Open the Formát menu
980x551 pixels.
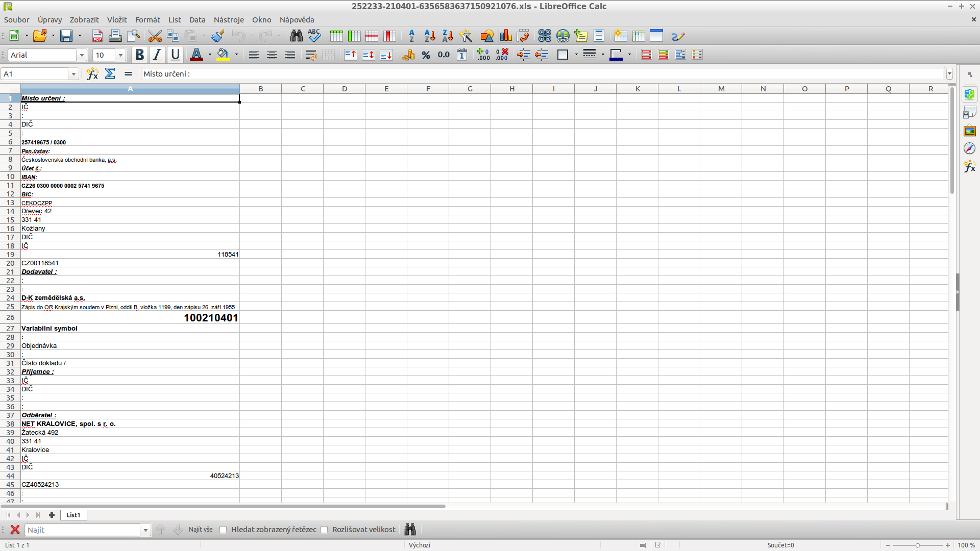click(148, 20)
